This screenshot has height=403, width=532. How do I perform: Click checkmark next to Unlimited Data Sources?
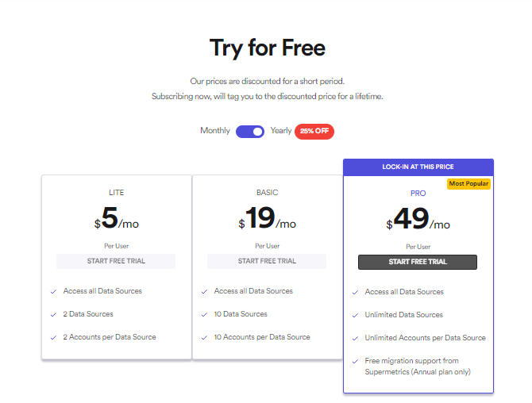tap(355, 315)
